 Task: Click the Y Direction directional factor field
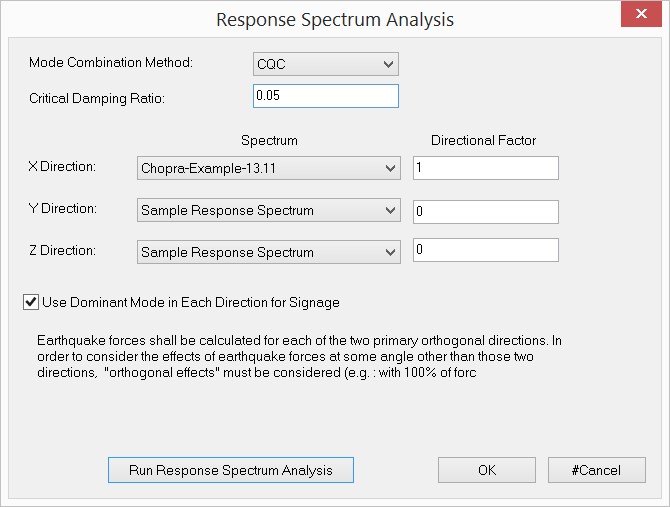[x=486, y=211]
